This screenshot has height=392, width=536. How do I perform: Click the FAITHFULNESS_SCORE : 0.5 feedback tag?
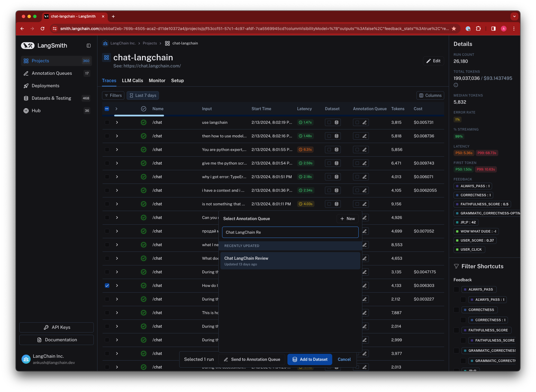(482, 204)
